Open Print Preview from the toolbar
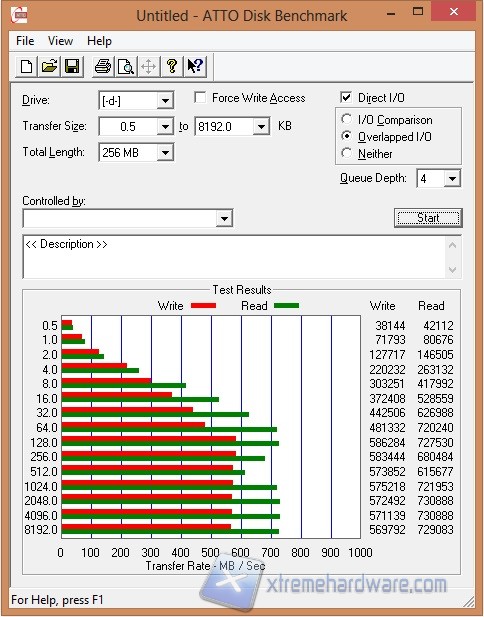 126,66
